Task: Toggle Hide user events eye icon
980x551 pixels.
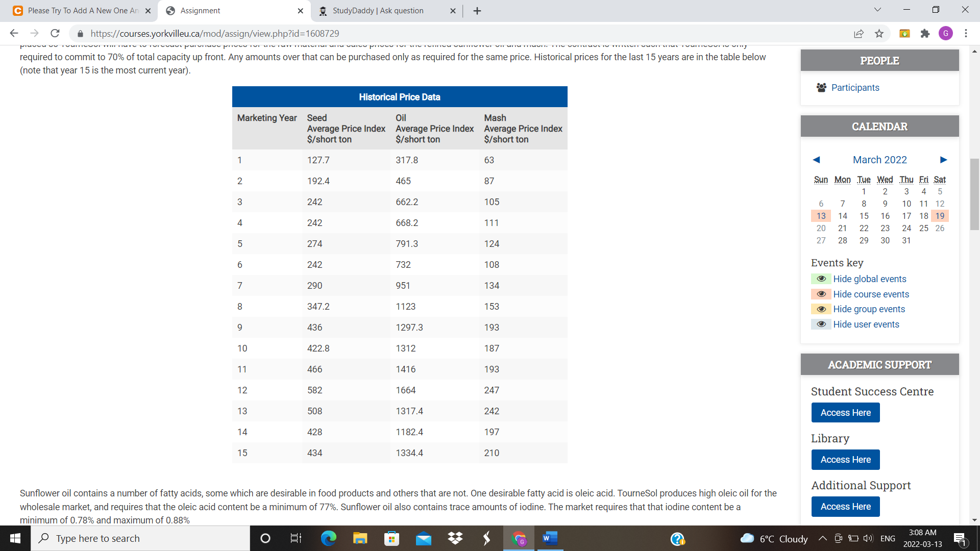Action: (821, 324)
